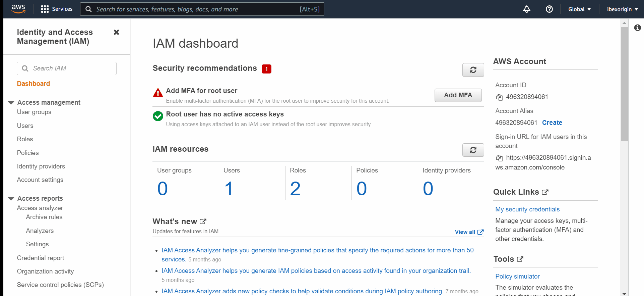Click the scrollbar down arrow
The image size is (644, 296).
(x=624, y=294)
